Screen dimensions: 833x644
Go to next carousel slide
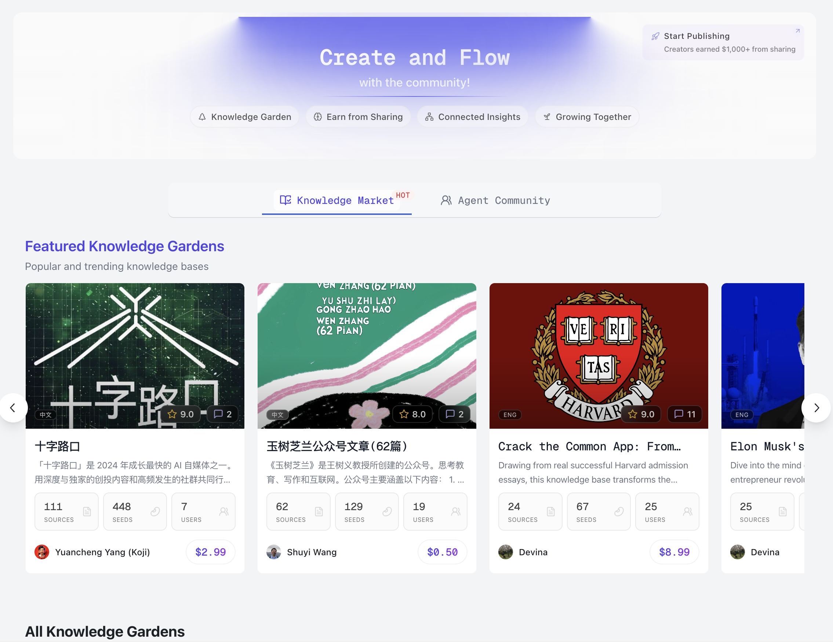pyautogui.click(x=816, y=408)
